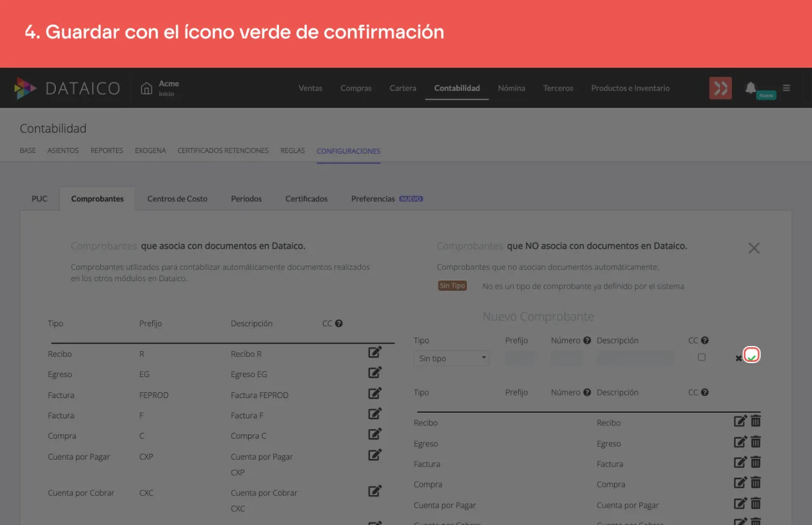Viewport: 812px width, 525px height.
Task: Click the Dataico logo
Action: click(x=67, y=88)
